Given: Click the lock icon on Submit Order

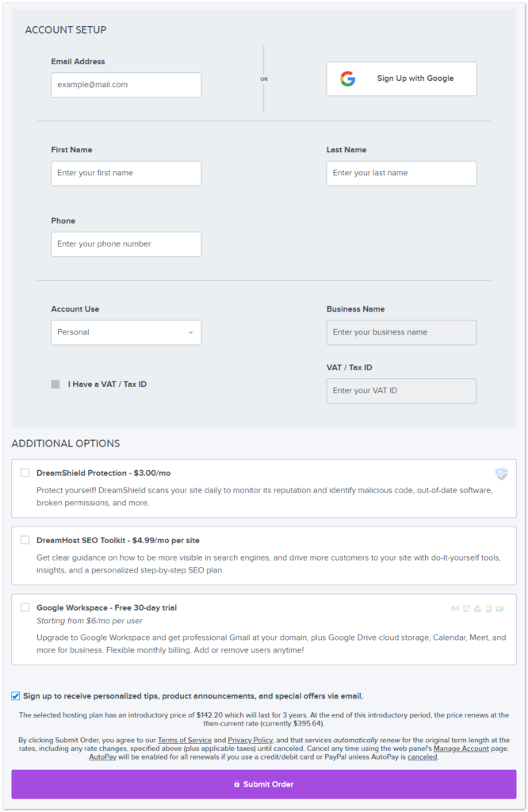Looking at the screenshot, I should pos(236,784).
